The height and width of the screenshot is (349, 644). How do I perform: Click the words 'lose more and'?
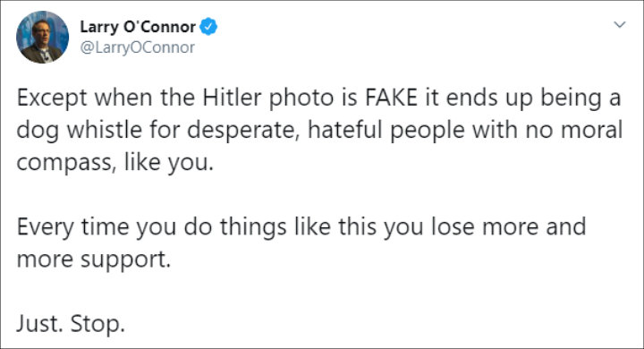coord(508,226)
